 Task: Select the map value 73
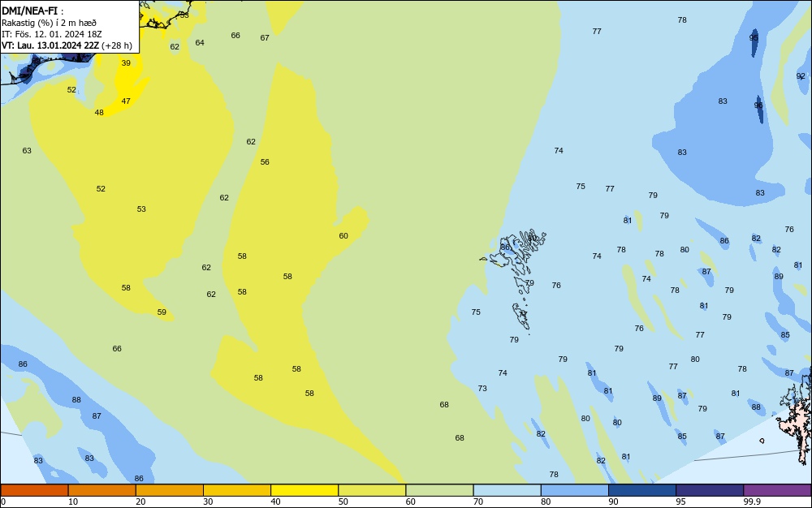482,389
